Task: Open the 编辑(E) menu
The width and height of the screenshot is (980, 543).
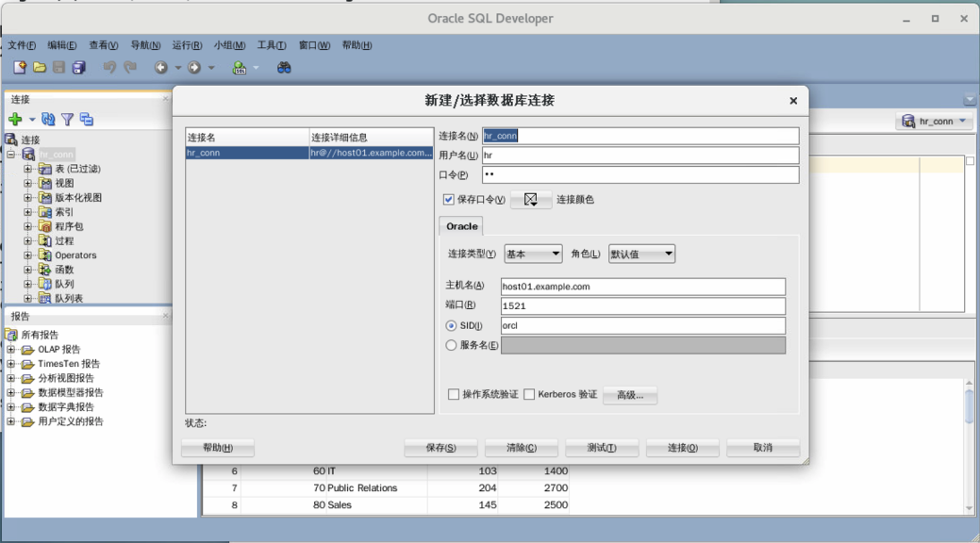Action: coord(62,45)
